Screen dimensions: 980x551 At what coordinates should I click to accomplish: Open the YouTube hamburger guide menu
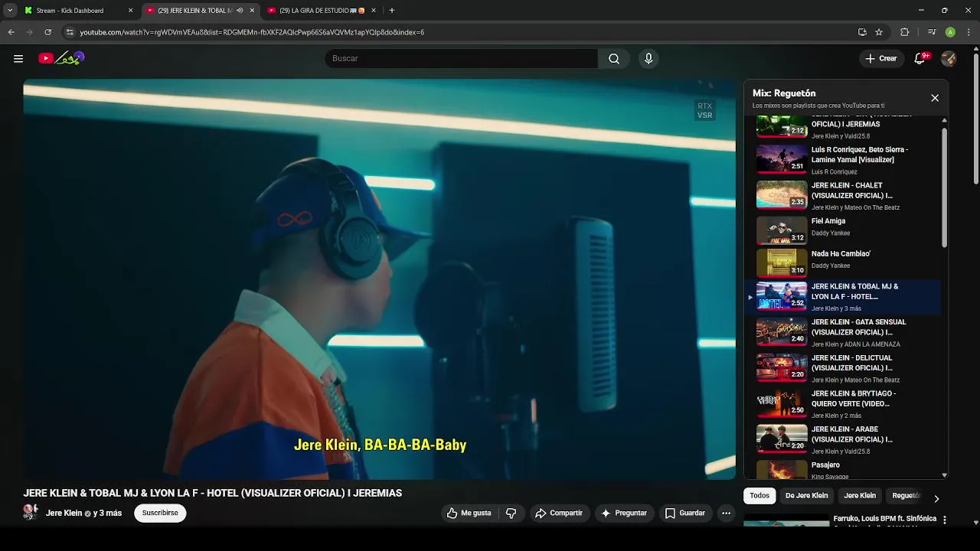pyautogui.click(x=18, y=58)
